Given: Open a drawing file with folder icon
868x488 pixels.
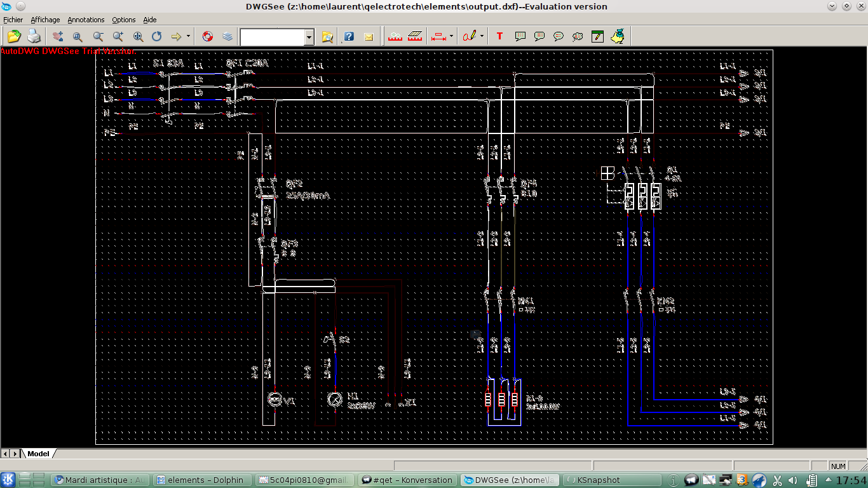Looking at the screenshot, I should point(14,36).
